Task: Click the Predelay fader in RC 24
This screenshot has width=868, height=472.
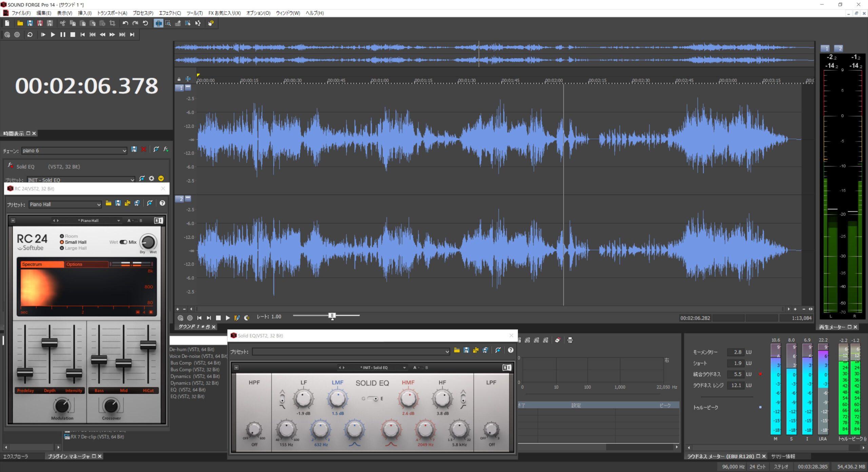Action: coord(25,372)
